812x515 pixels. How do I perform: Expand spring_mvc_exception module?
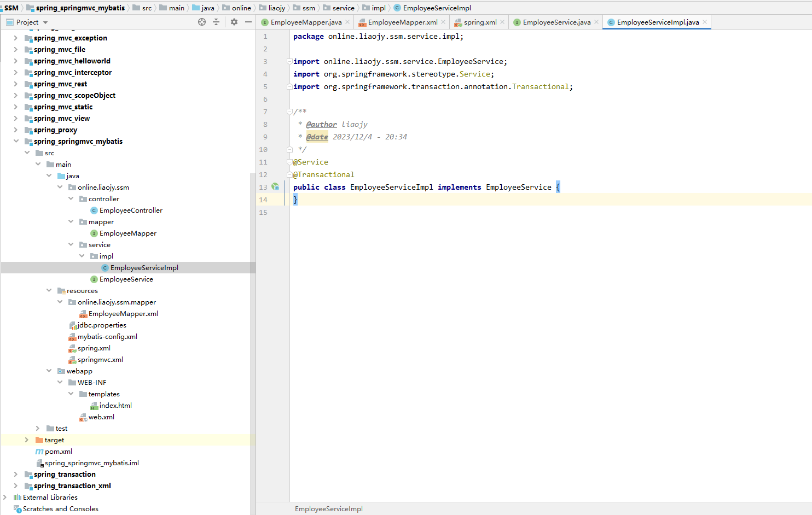click(x=16, y=38)
